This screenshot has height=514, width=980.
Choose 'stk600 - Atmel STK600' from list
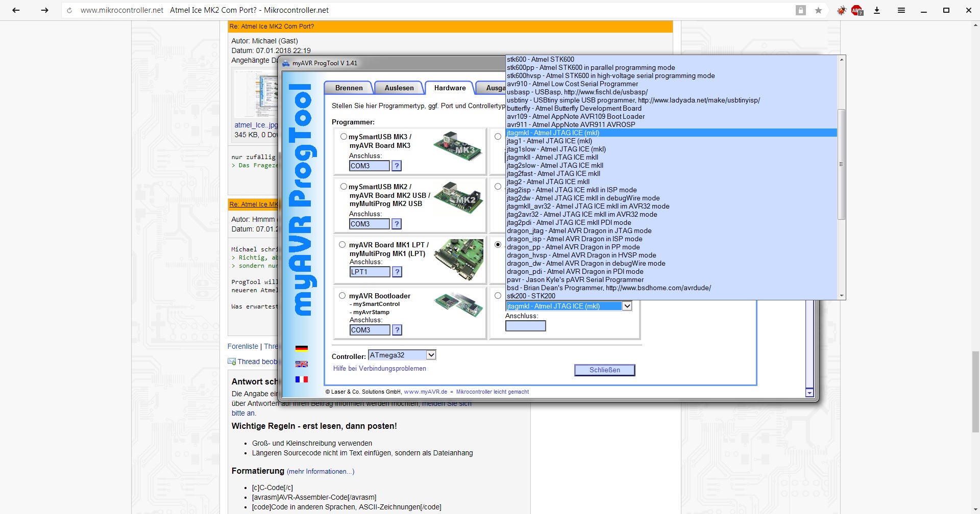pyautogui.click(x=671, y=60)
